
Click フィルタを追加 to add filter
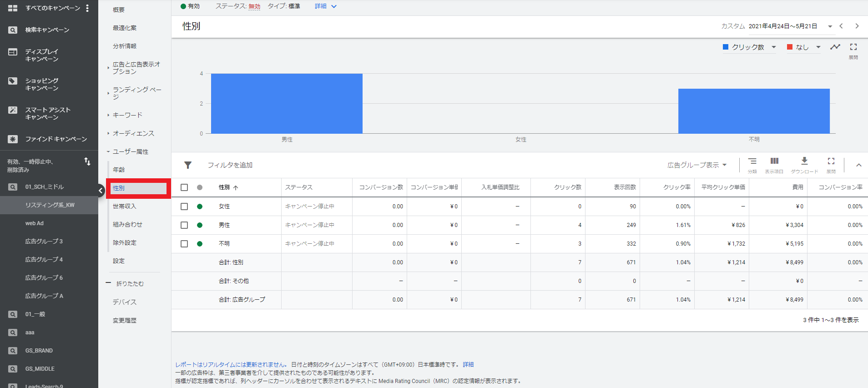click(x=230, y=165)
